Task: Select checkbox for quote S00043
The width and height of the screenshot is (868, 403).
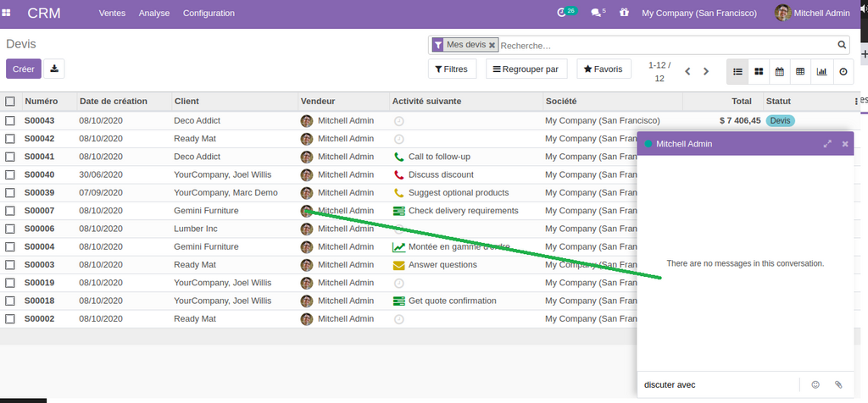Action: (10, 120)
